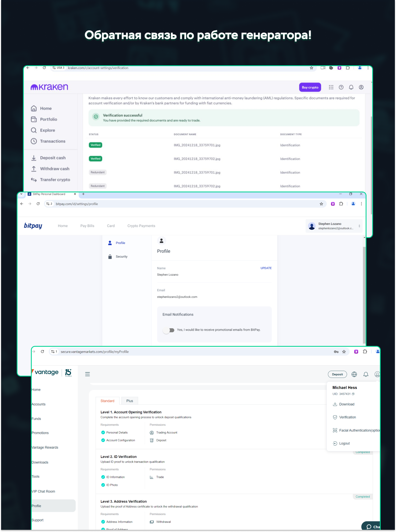
Task: Click Deposit button in Vantage header
Action: click(337, 375)
